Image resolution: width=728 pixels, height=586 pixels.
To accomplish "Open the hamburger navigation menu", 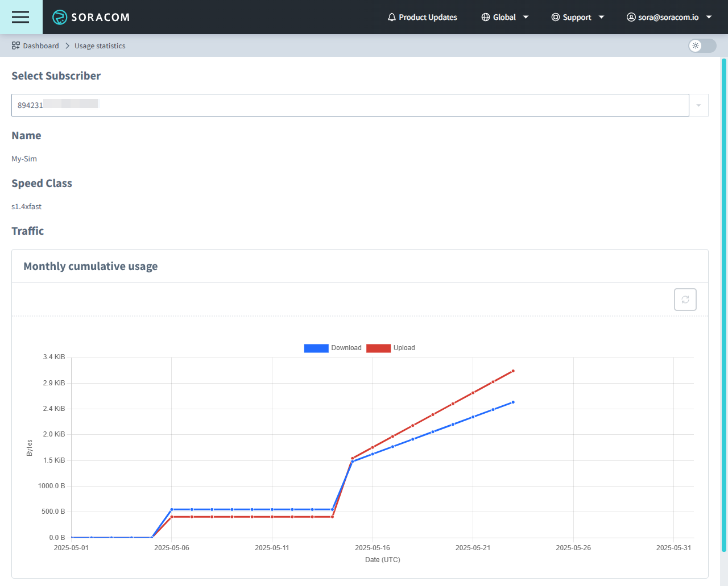I will (x=20, y=17).
